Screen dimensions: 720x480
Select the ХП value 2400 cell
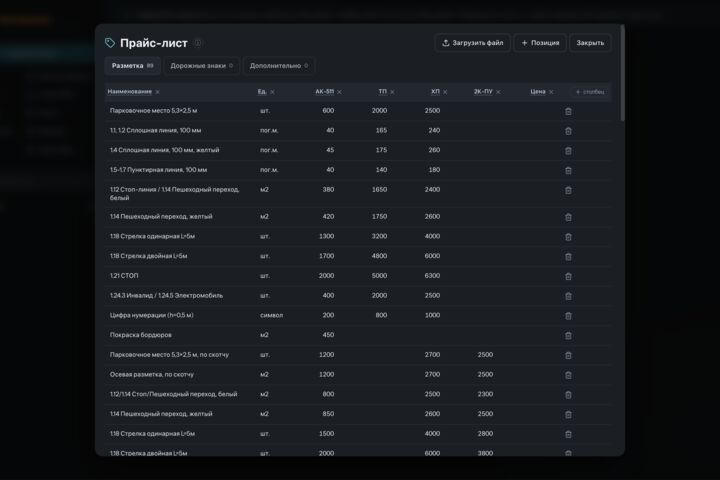point(432,190)
